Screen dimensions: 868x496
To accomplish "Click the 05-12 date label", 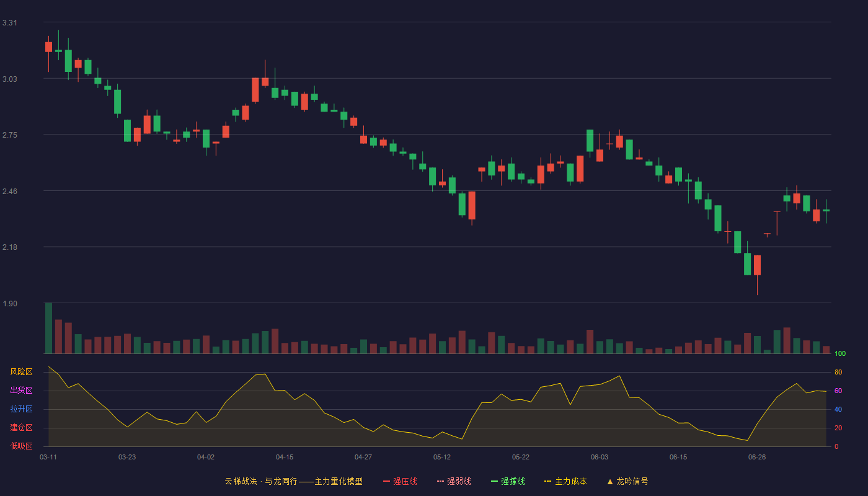I will click(x=442, y=457).
